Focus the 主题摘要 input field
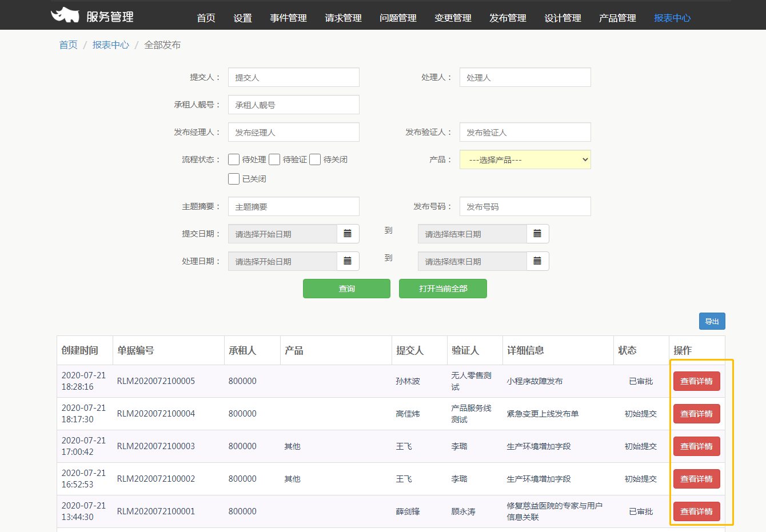766x532 pixels. pos(294,206)
